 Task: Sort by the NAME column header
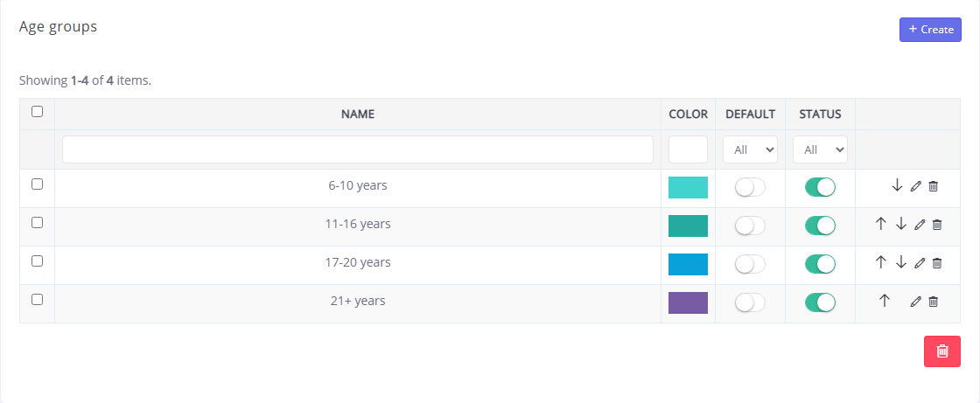358,115
